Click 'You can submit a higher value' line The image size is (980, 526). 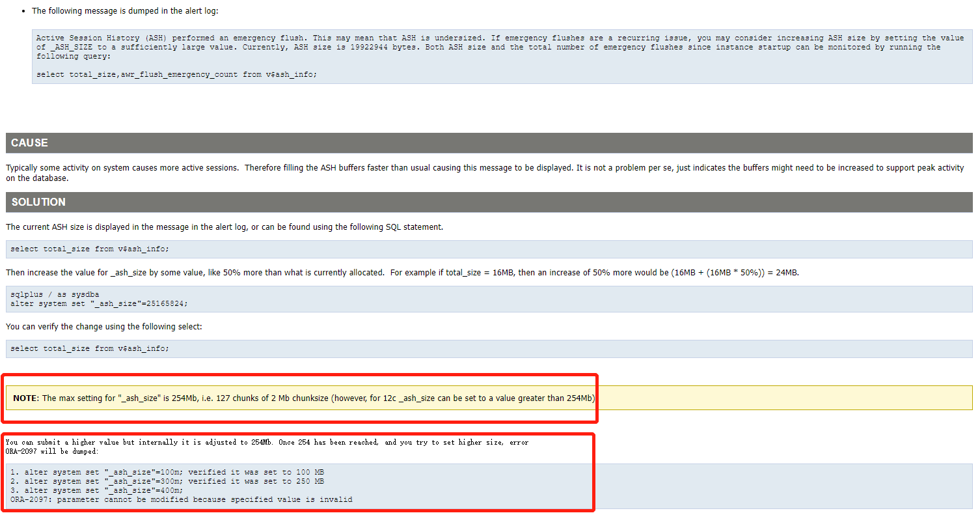[267, 442]
